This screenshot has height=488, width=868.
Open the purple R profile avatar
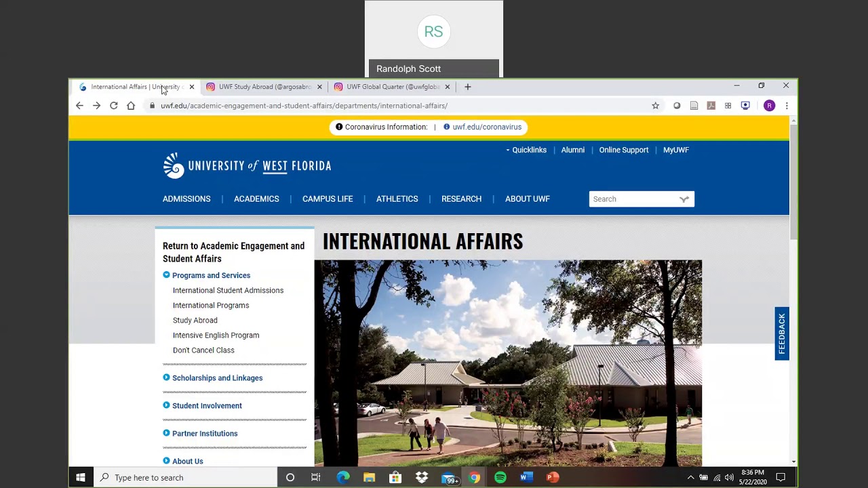(769, 106)
